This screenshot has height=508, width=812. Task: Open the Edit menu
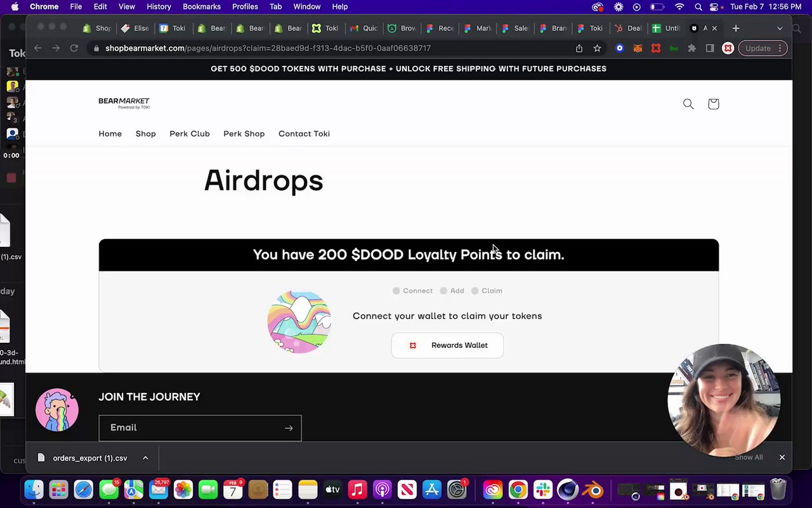pyautogui.click(x=100, y=7)
